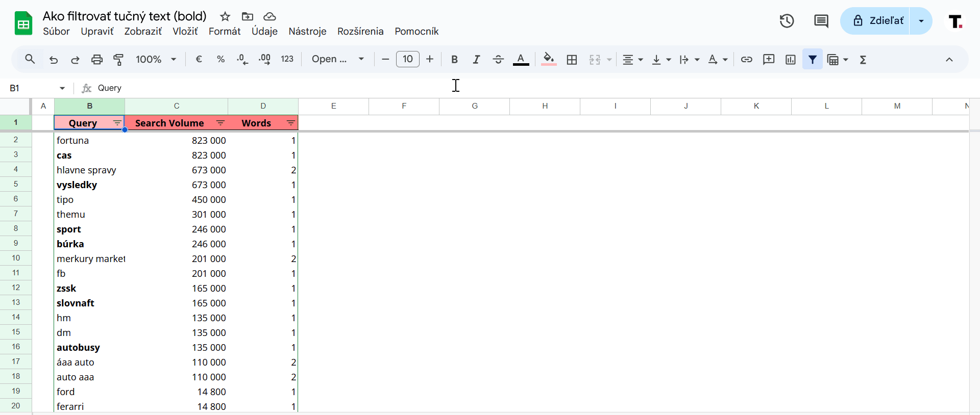Open horizontal align dropdown
The image size is (980, 415).
pyautogui.click(x=632, y=60)
